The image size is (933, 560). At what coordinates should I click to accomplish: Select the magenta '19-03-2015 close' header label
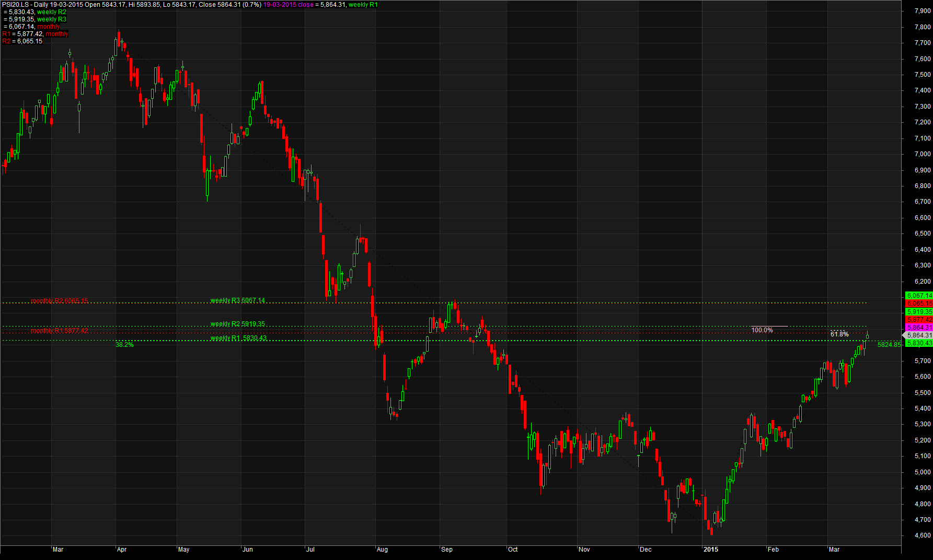coord(288,5)
